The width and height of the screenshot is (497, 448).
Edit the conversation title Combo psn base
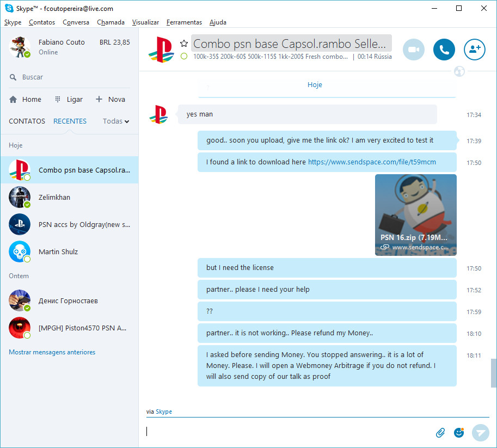(291, 44)
